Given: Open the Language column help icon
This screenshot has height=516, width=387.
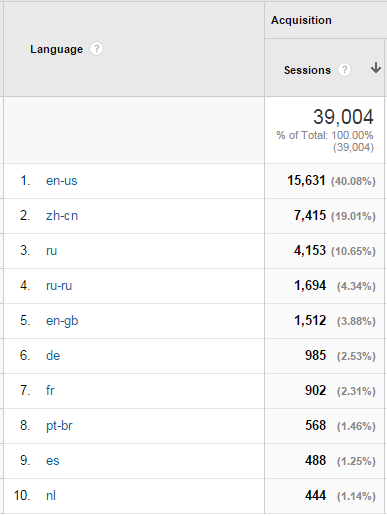Looking at the screenshot, I should coord(96,49).
